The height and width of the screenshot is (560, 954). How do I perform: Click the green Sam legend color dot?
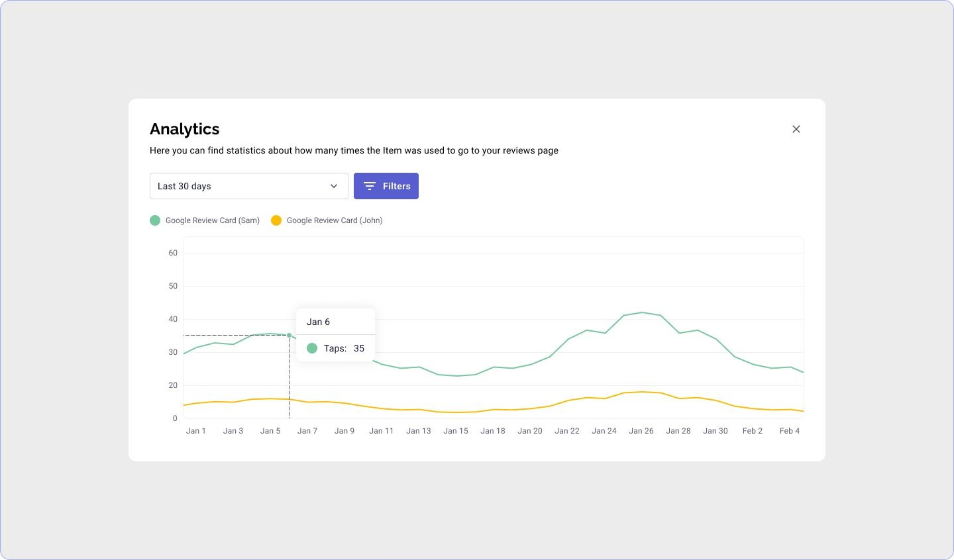pyautogui.click(x=155, y=220)
